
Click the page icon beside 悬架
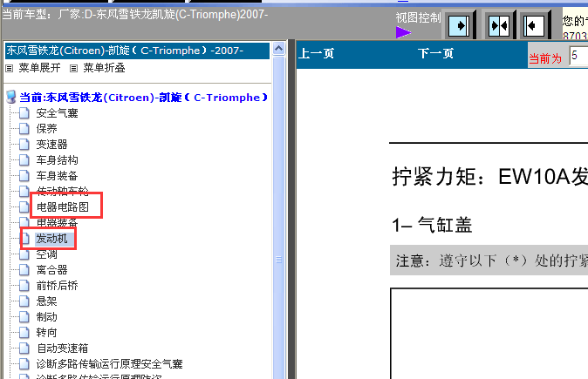coord(24,301)
